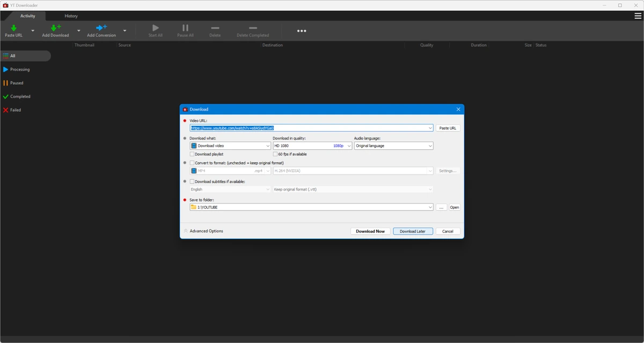
Task: Switch to the Activity tab
Action: tap(28, 16)
